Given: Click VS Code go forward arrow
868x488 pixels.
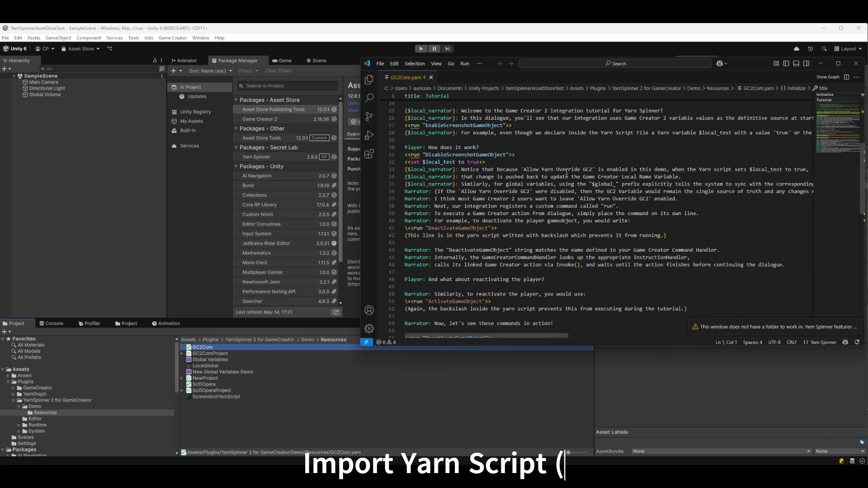Looking at the screenshot, I should pos(510,64).
